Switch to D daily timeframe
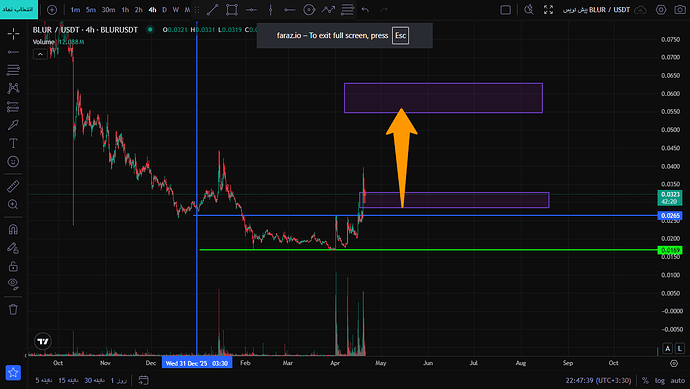 [165, 10]
